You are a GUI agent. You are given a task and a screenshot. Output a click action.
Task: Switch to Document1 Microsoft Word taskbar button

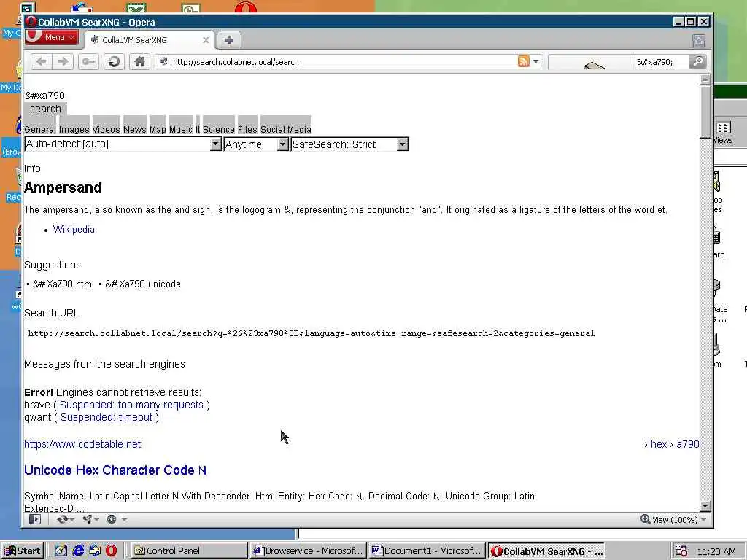pyautogui.click(x=427, y=551)
